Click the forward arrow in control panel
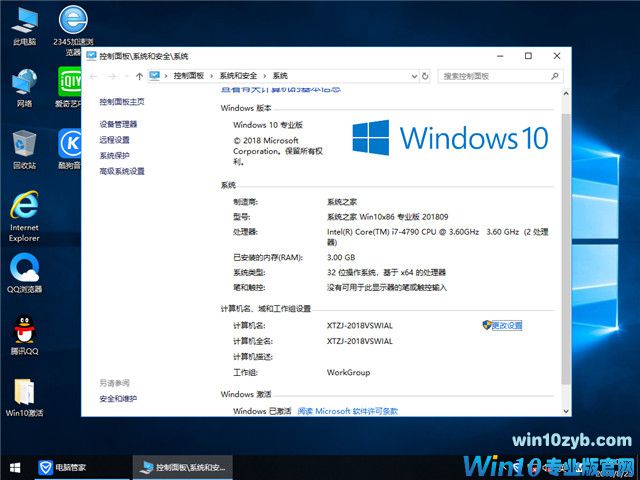 pos(111,76)
